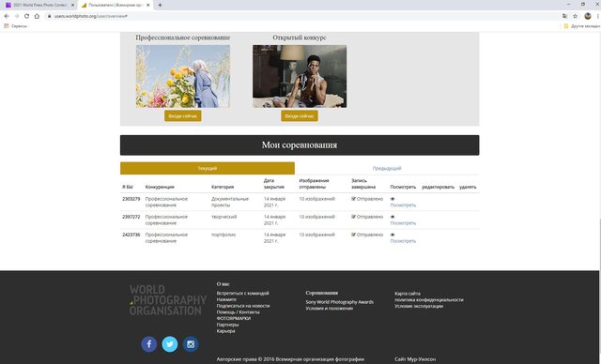Bookmark page with star icon
Viewport: 601px width, 364px height.
(x=575, y=16)
